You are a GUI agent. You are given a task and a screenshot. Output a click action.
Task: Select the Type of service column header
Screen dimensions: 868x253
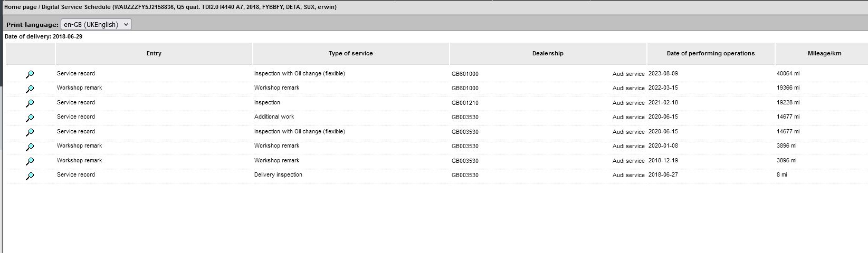350,53
